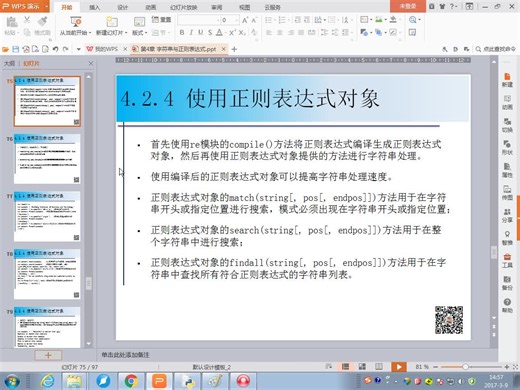Click the Insert Picture icon
This screenshot has height=390, width=520.
point(379,20)
